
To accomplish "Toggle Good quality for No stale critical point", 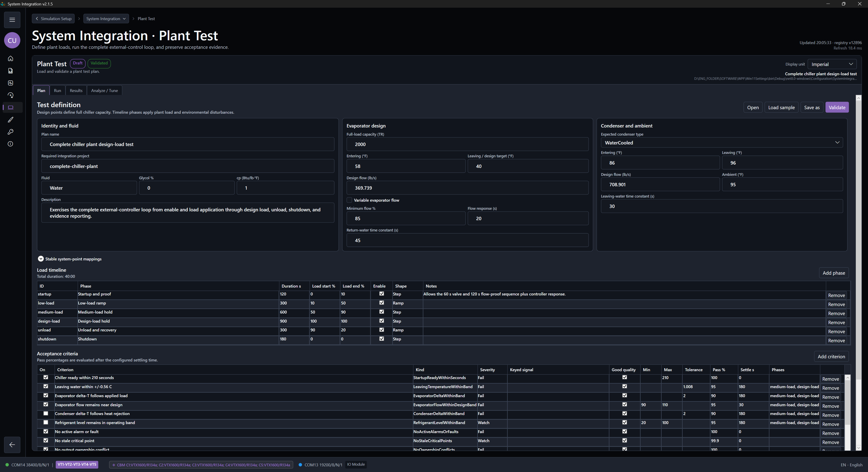I will (x=624, y=441).
